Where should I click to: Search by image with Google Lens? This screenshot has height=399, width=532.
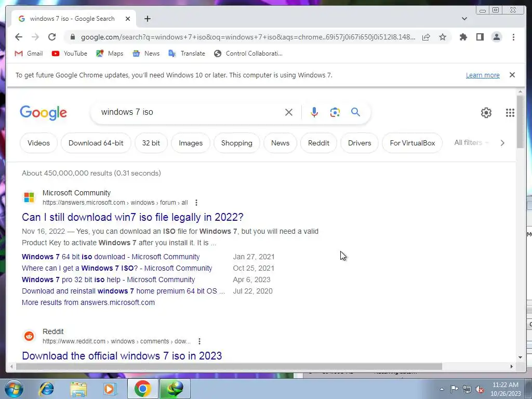tap(335, 112)
